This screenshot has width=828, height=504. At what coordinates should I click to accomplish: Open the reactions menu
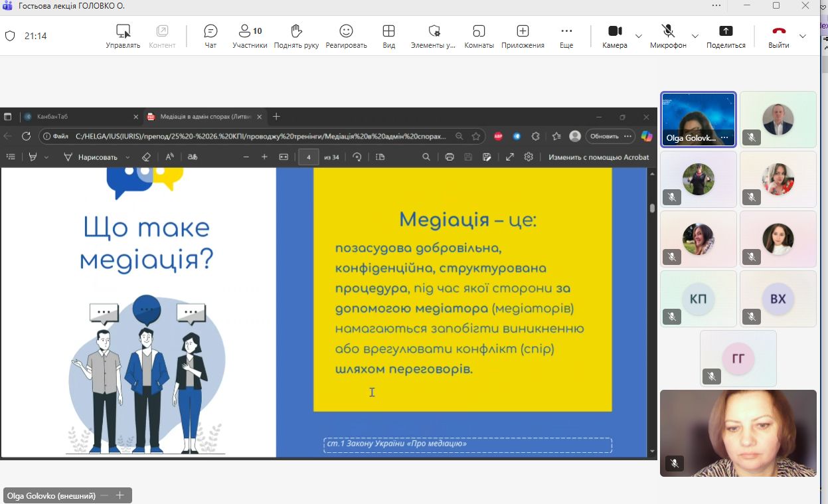click(x=346, y=36)
